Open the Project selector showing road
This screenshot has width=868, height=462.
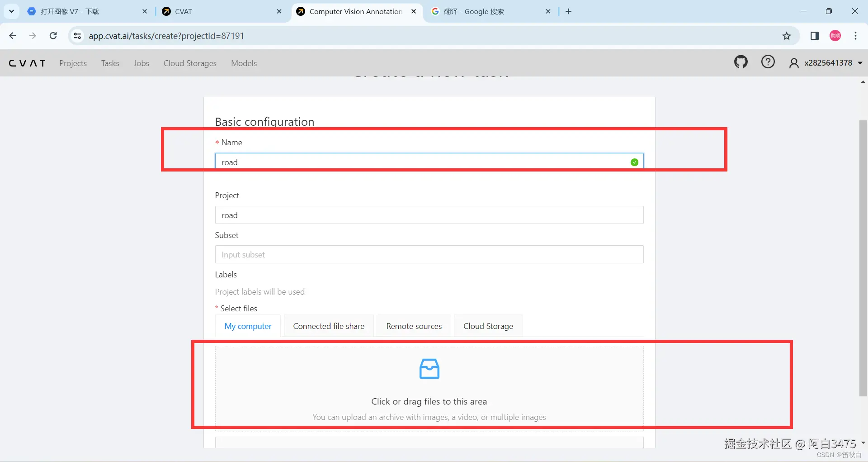pos(429,215)
